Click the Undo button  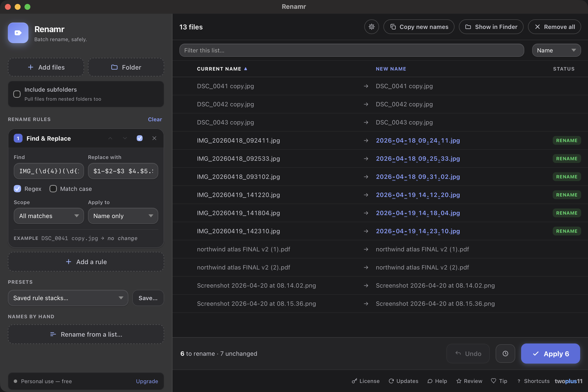(468, 354)
